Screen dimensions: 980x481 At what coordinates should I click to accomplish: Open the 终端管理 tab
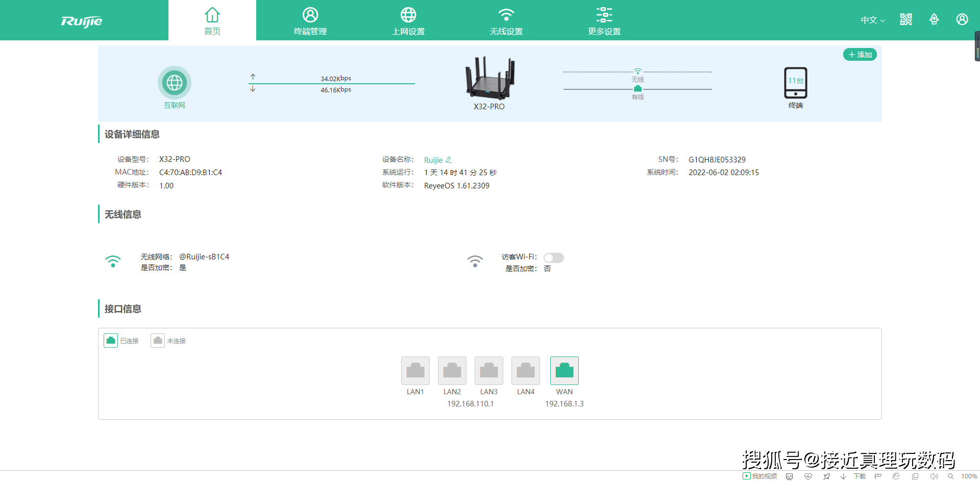310,21
